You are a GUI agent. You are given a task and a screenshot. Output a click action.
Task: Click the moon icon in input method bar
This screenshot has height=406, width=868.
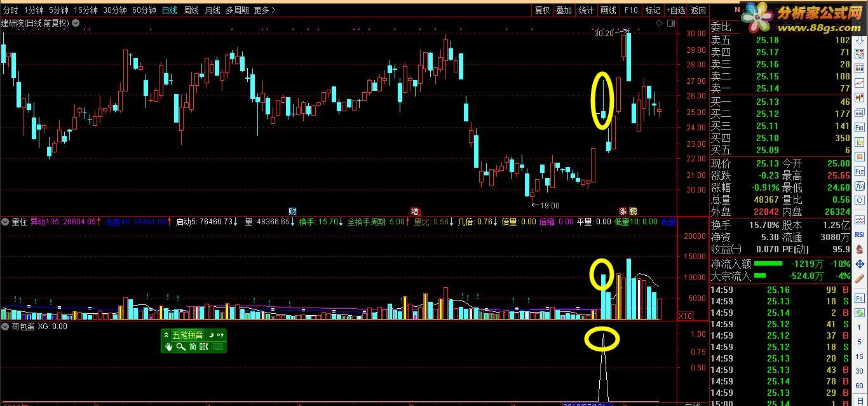pyautogui.click(x=210, y=335)
